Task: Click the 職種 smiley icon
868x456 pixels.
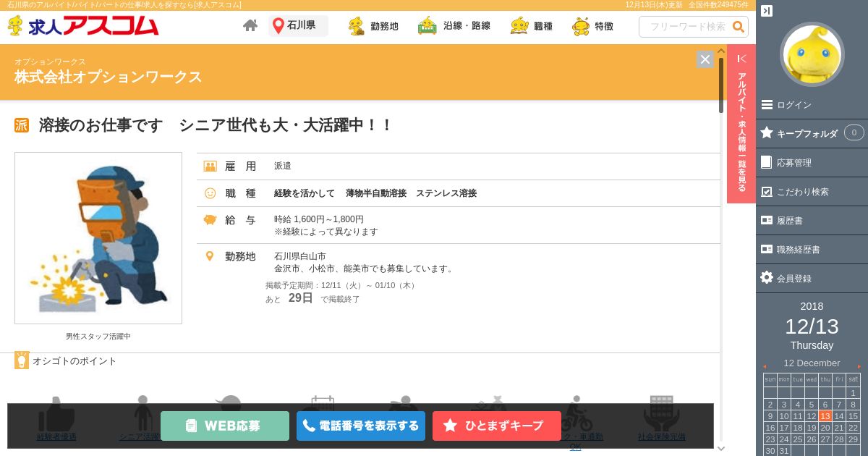Action: pyautogui.click(x=210, y=193)
